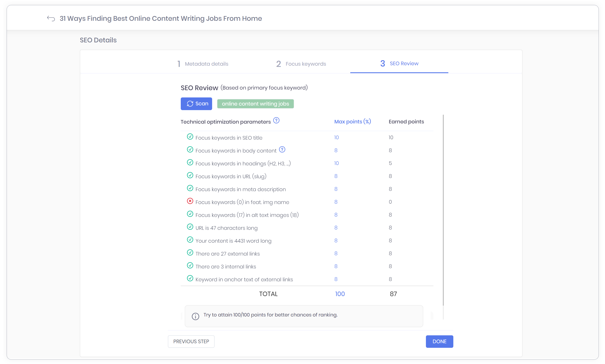Screen dimensions: 605x364
Task: Click the Max points (%) column header
Action: coord(352,122)
